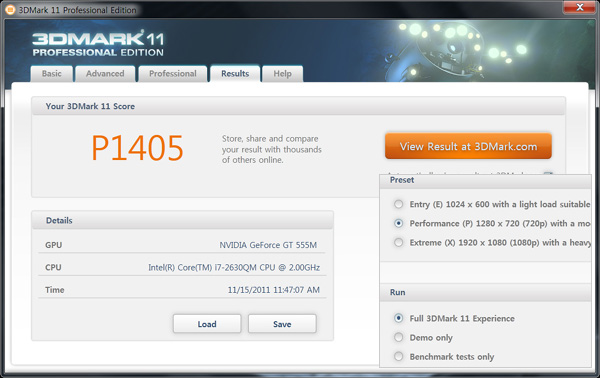This screenshot has width=600, height=378.
Task: Open the Advanced tab
Action: 105,73
